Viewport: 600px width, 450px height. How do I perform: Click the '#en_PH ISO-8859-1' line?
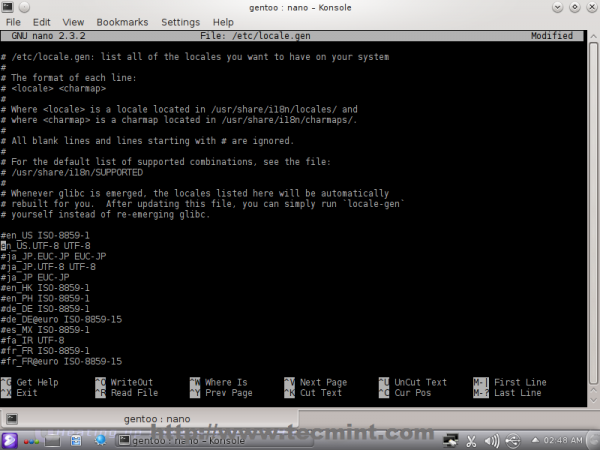[x=45, y=298]
